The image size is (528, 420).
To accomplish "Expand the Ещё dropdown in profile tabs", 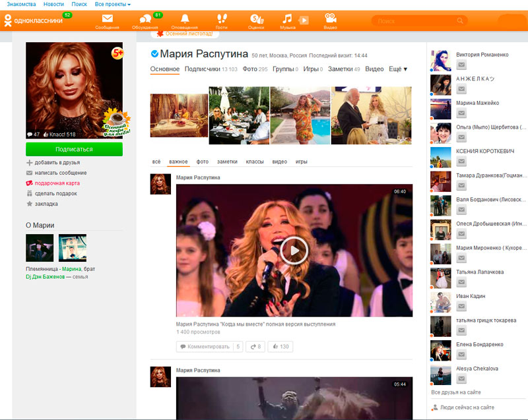I will (x=398, y=69).
